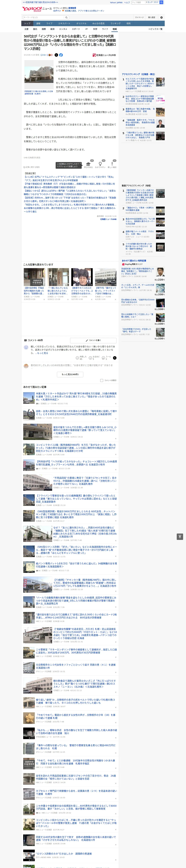Share the article on X
The width and height of the screenshot is (186, 868).
pos(56,55)
